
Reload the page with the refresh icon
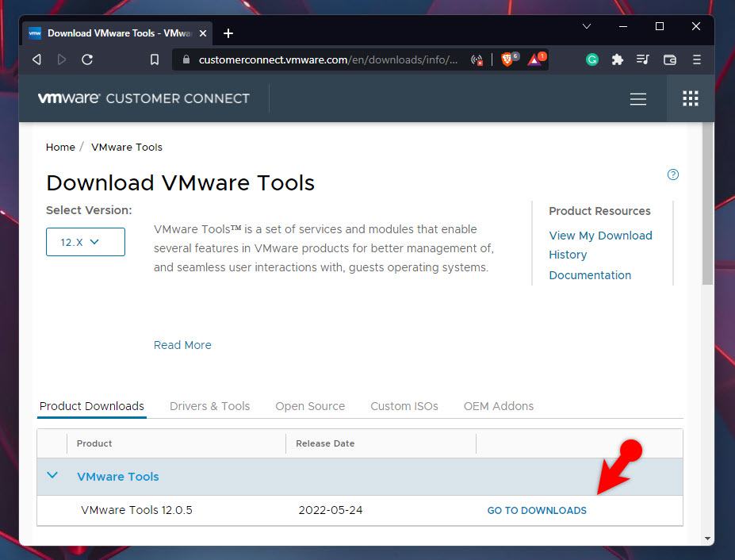[87, 59]
